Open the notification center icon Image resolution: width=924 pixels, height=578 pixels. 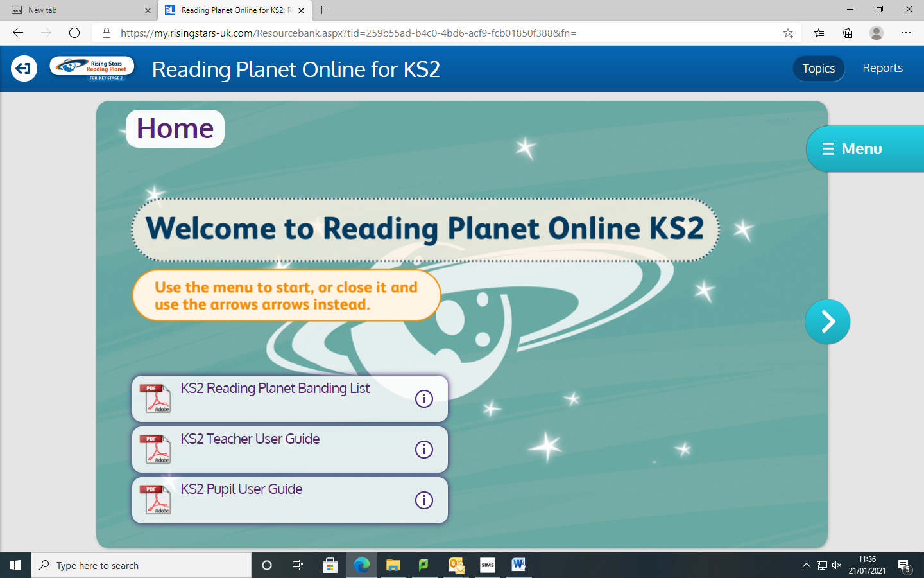905,566
